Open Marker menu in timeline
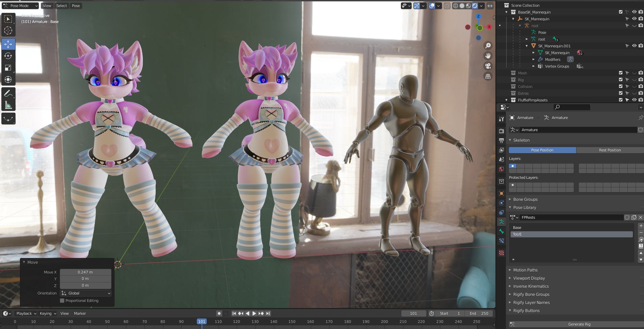This screenshot has height=329, width=644. point(80,313)
